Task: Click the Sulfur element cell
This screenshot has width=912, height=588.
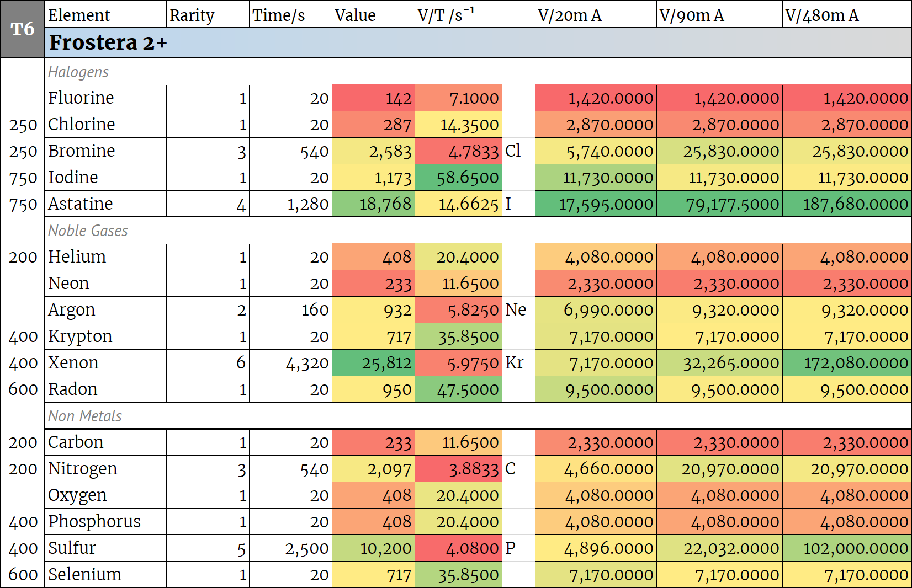Action: (x=105, y=548)
